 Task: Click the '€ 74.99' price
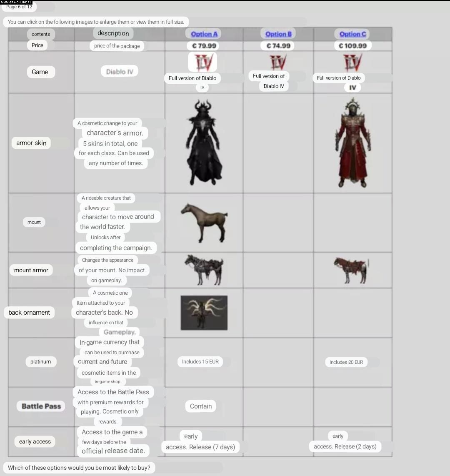click(278, 46)
